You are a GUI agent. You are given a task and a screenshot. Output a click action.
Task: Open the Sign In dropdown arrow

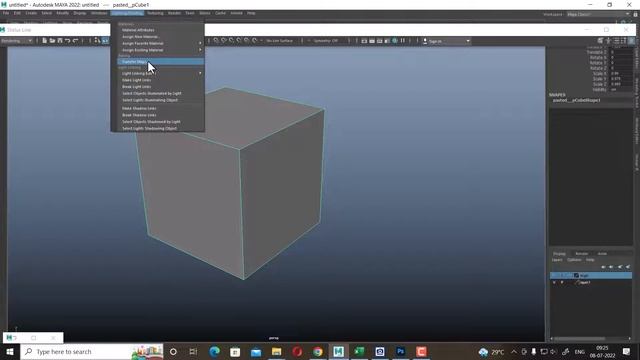468,41
